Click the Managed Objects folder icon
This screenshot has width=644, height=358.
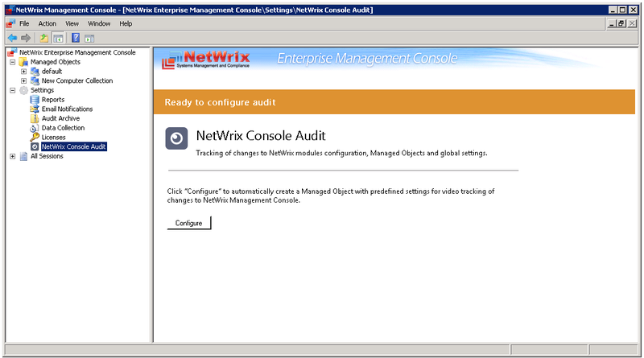coord(23,62)
